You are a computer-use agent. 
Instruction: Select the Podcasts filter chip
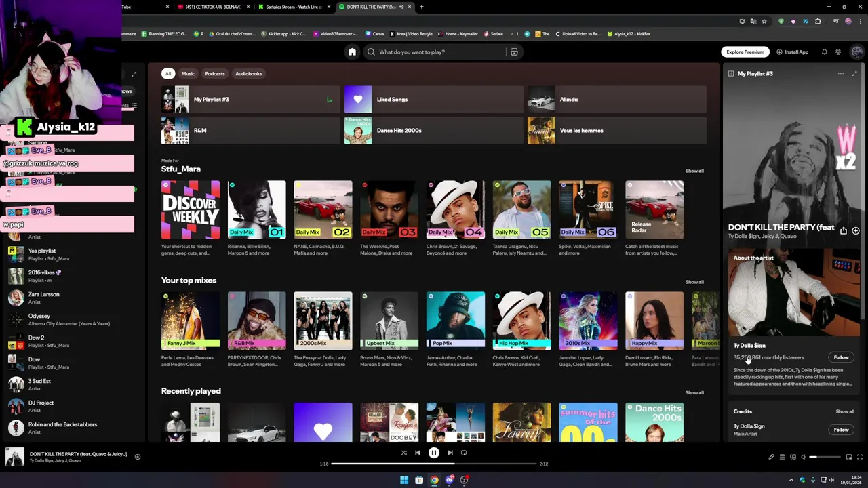(x=215, y=73)
